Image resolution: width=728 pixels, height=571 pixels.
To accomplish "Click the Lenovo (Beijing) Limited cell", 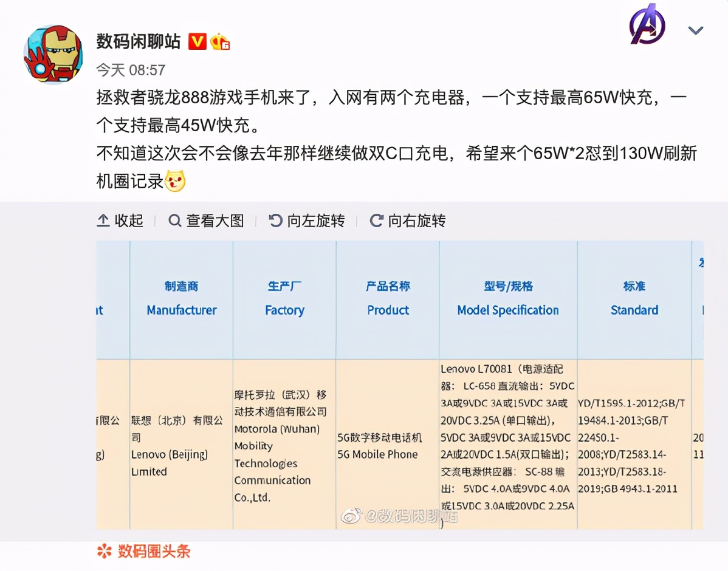I will (x=182, y=445).
